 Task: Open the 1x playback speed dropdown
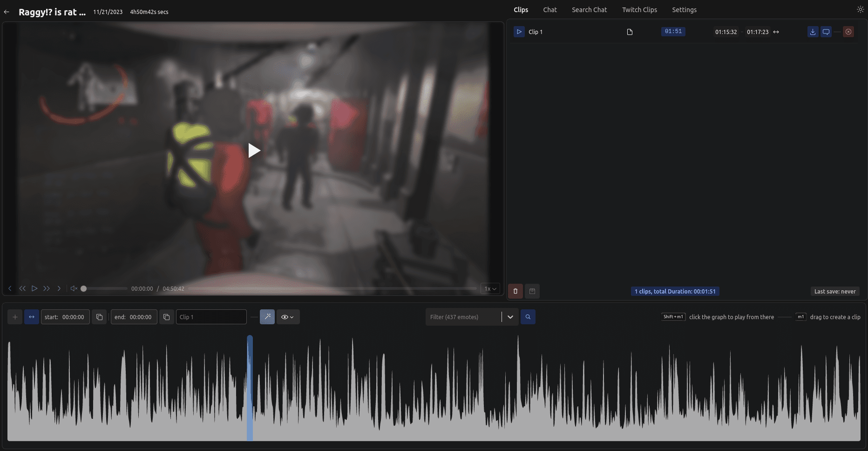pyautogui.click(x=490, y=288)
